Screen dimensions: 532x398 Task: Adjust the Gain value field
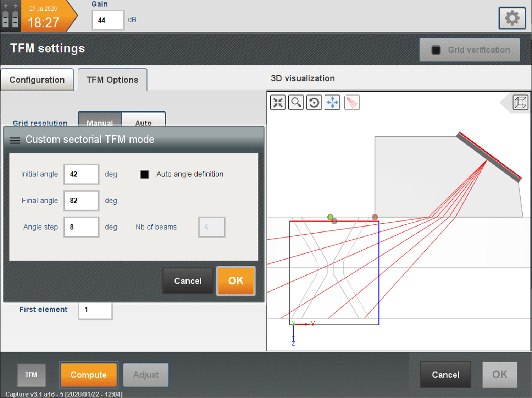(x=108, y=20)
